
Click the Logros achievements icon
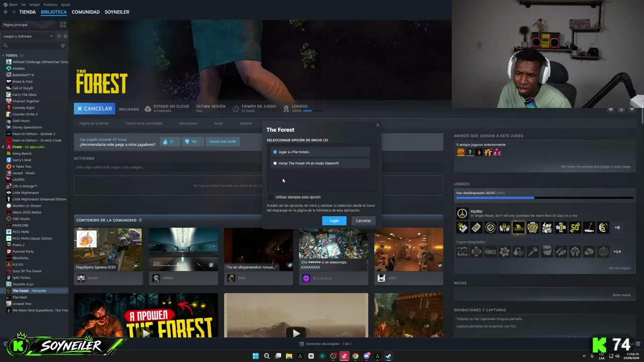coord(286,109)
